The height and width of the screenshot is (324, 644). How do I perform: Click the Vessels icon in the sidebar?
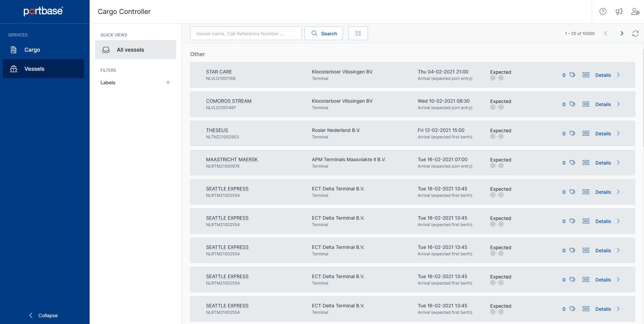(14, 69)
